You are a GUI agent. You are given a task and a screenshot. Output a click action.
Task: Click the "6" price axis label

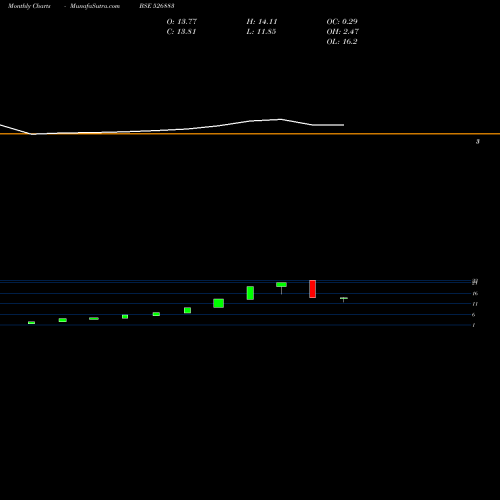tap(473, 315)
